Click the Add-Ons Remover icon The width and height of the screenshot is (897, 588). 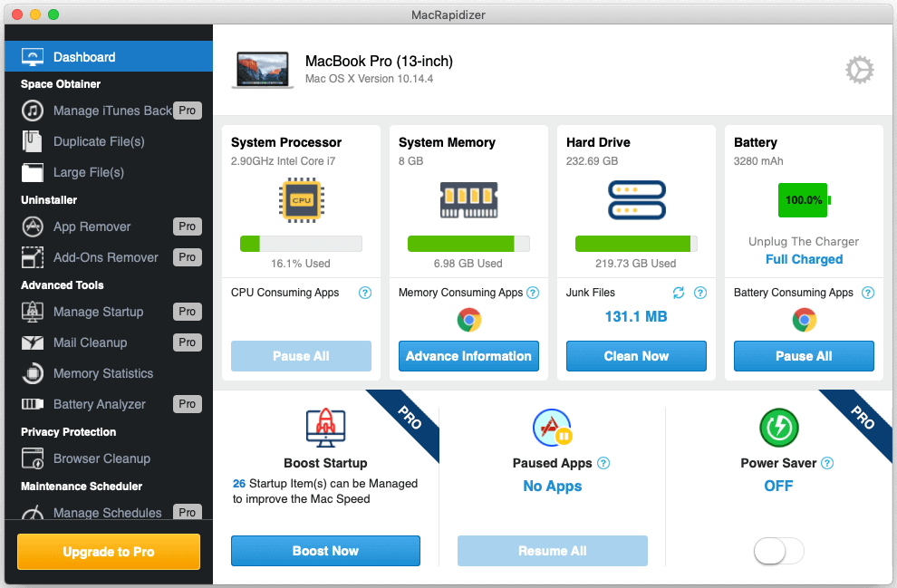pos(33,257)
